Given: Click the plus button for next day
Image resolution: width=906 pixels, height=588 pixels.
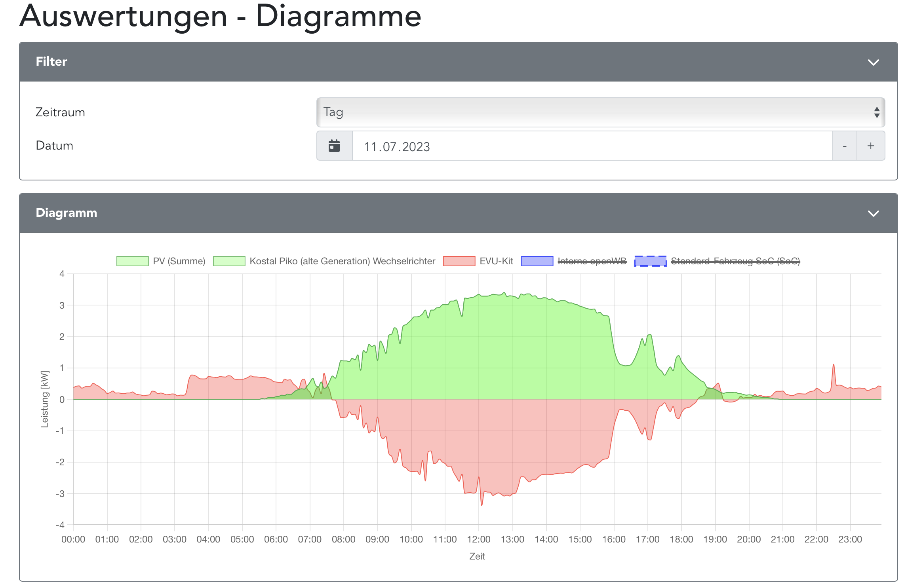Looking at the screenshot, I should point(870,146).
